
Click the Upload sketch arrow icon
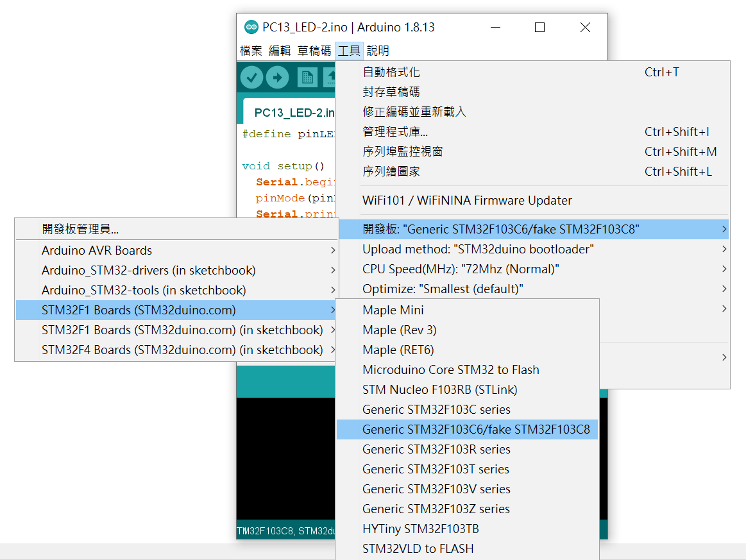pyautogui.click(x=277, y=77)
